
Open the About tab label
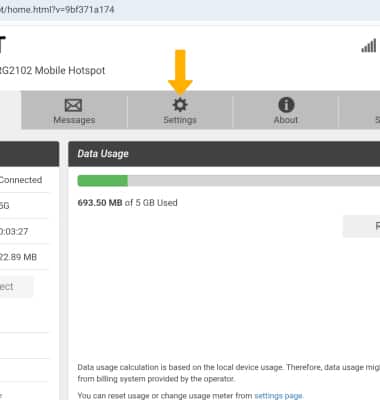[x=286, y=120]
